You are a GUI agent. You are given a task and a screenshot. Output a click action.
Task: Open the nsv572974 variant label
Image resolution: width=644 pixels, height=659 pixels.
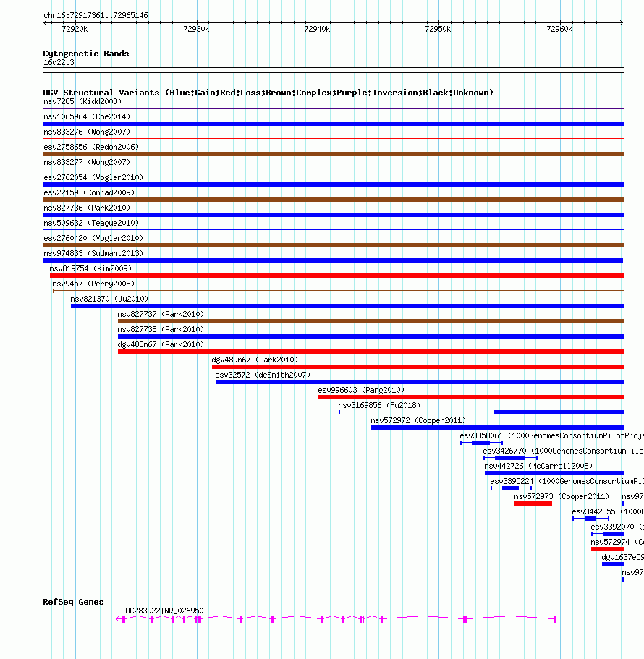tap(617, 542)
